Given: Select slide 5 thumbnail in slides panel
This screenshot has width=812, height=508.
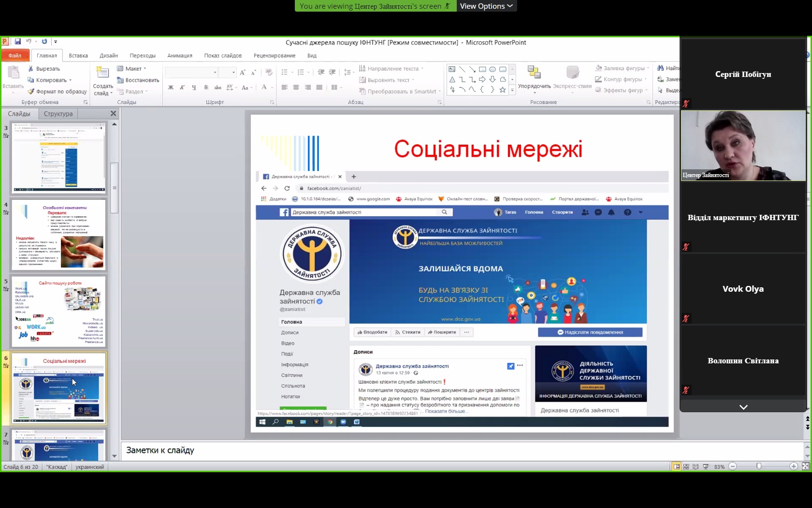Looking at the screenshot, I should (x=58, y=311).
